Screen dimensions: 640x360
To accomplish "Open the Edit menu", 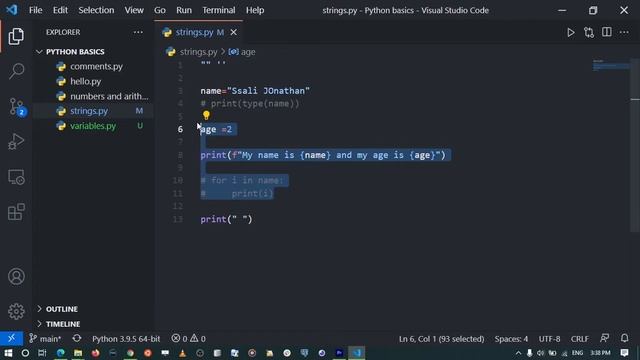I will (x=60, y=10).
